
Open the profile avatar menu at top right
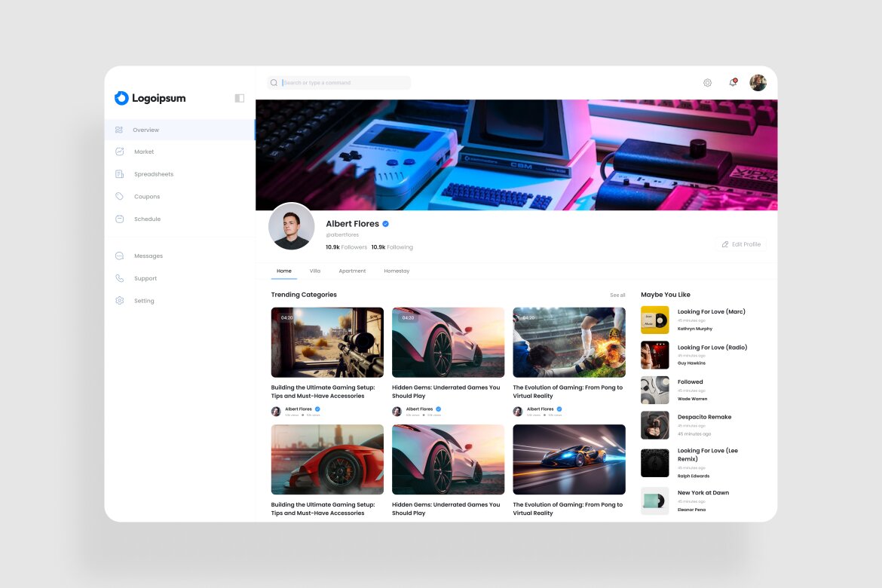point(757,82)
